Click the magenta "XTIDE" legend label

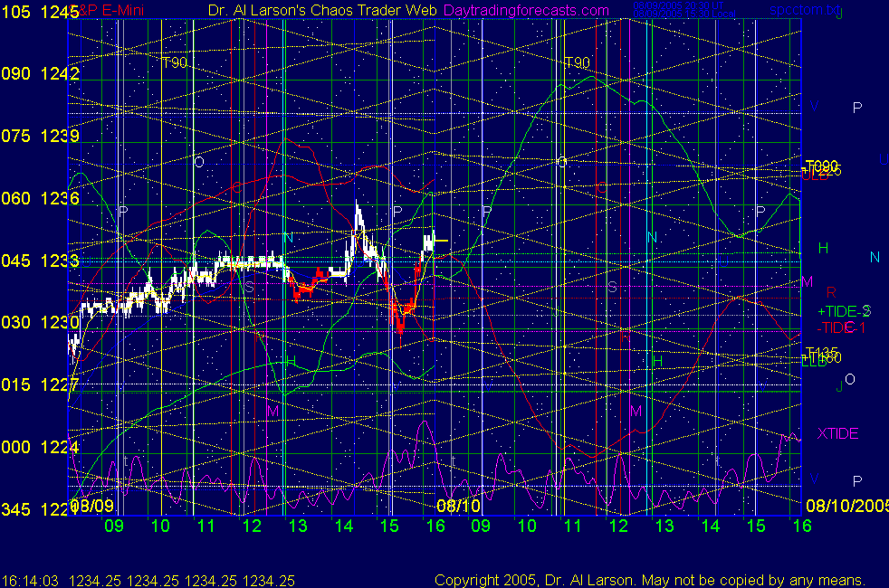837,433
